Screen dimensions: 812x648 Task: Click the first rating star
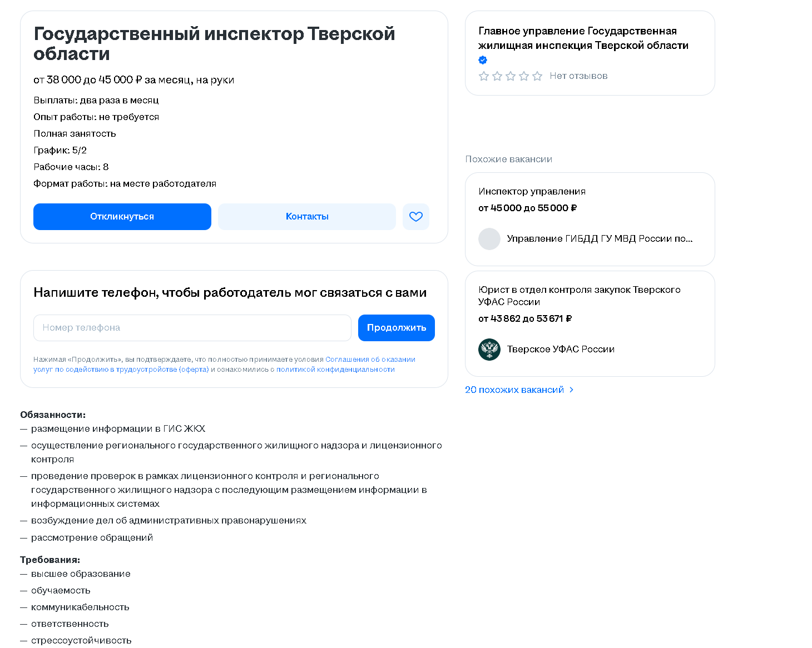[484, 76]
